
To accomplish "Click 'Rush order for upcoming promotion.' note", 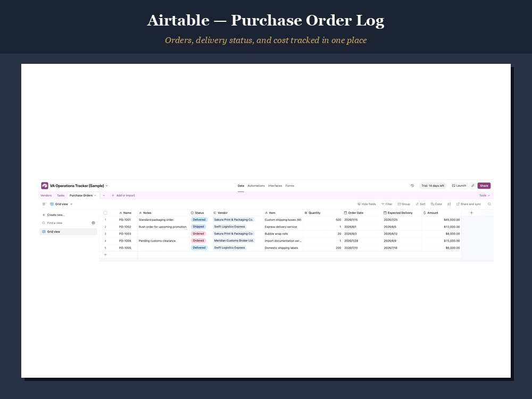I will (163, 227).
